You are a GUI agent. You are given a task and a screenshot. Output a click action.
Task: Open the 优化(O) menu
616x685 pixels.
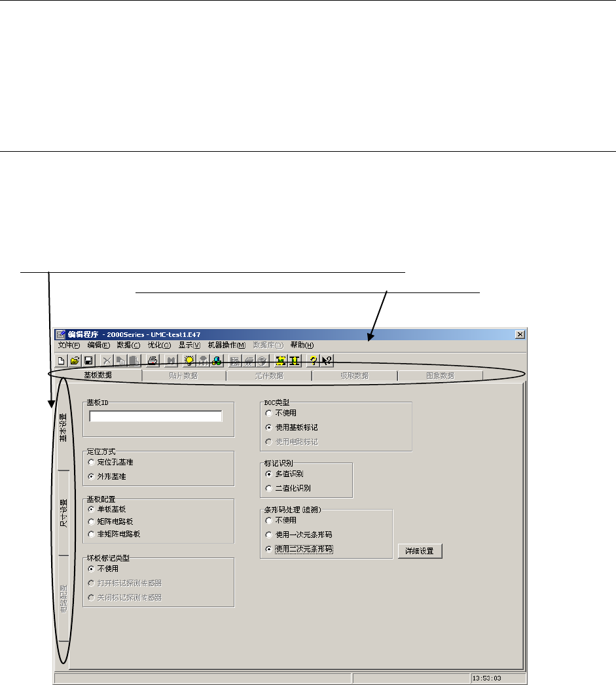[159, 345]
